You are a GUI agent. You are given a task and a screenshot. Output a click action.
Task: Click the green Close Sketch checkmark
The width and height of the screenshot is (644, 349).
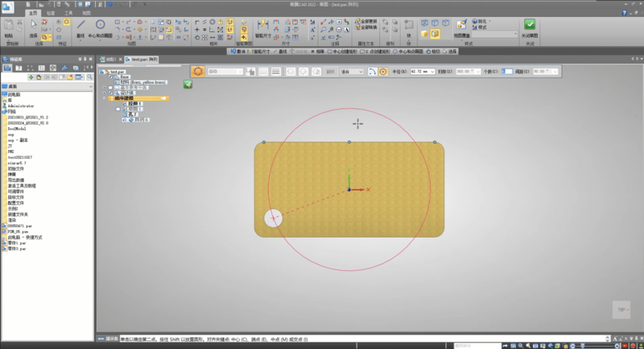coord(529,24)
